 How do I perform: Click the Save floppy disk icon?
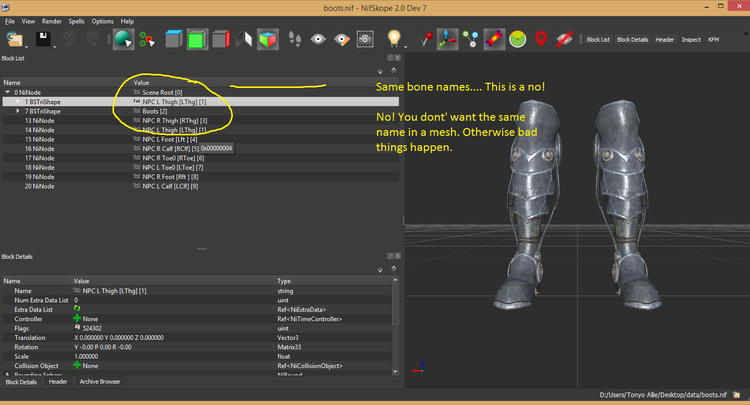tap(43, 39)
